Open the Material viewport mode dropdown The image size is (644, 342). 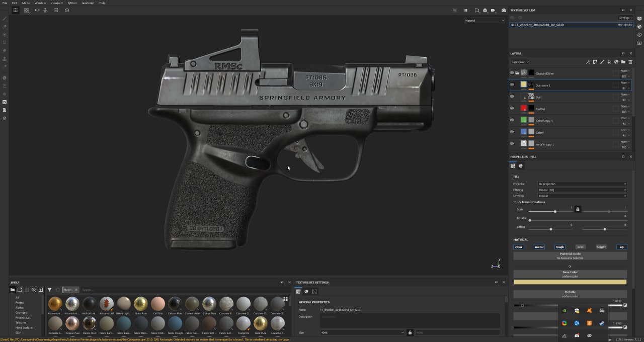pyautogui.click(x=485, y=21)
